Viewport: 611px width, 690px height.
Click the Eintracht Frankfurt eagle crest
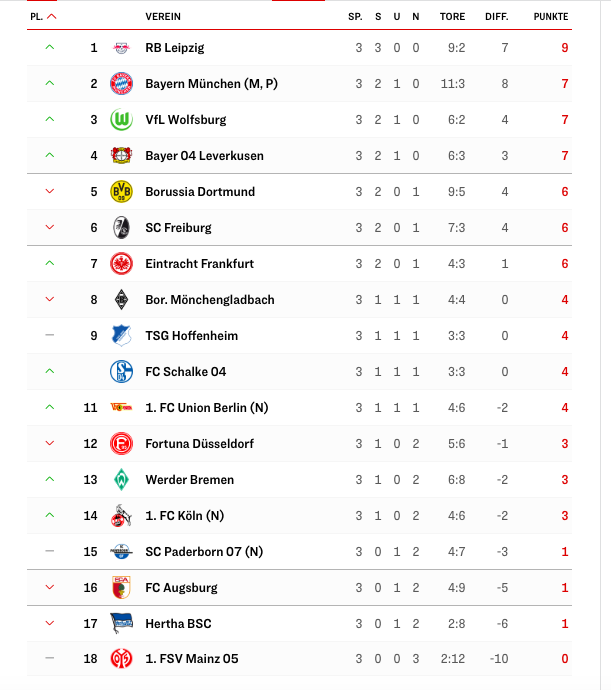(x=121, y=264)
